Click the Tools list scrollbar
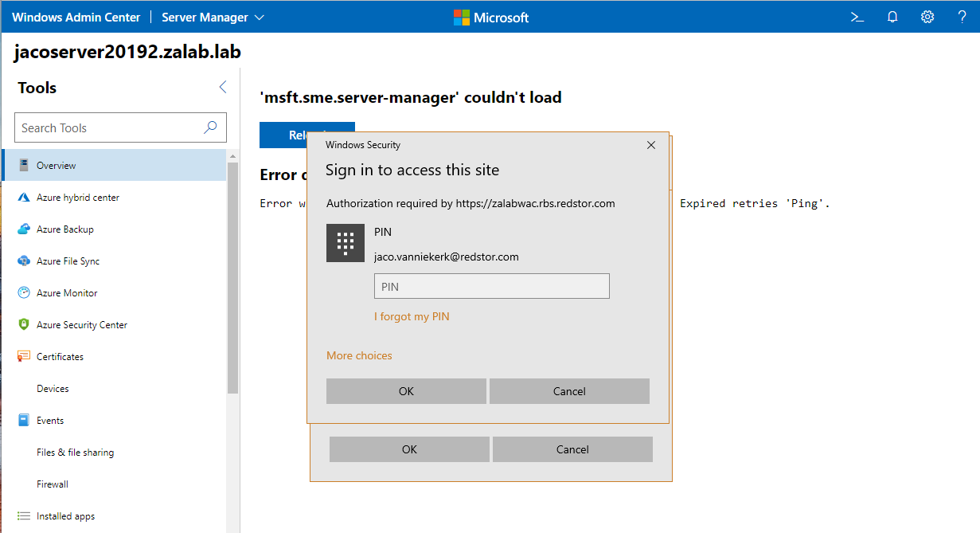The image size is (980, 533). (232, 277)
